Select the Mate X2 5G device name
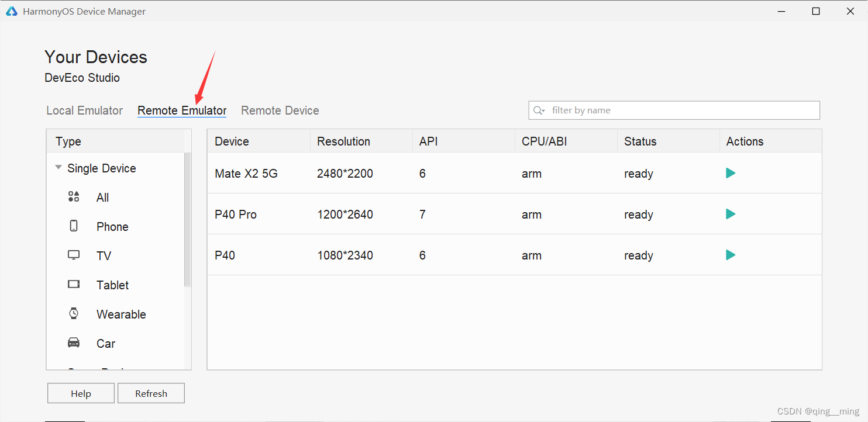This screenshot has height=422, width=868. tap(246, 174)
